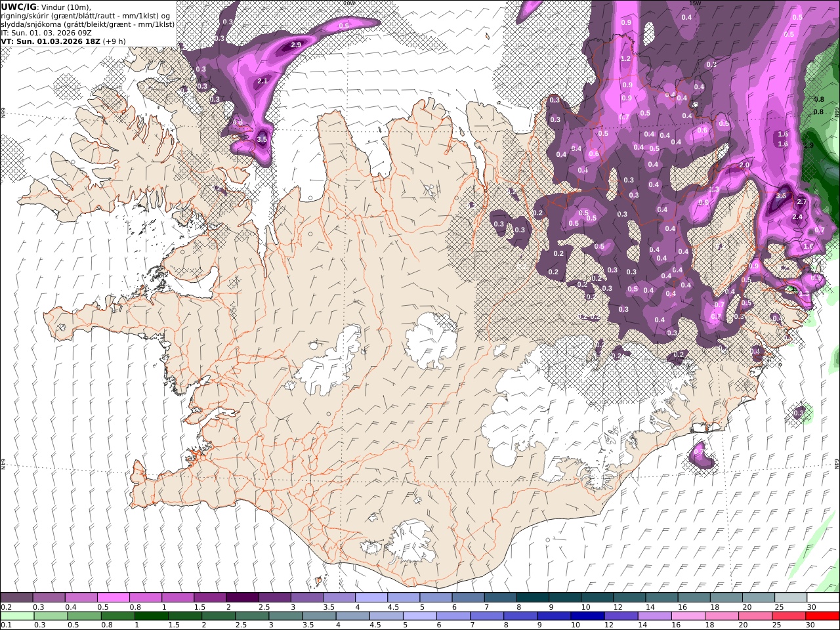Click the '3.5' precipitation value on the map
This screenshot has height=630, width=840.
[x=262, y=139]
